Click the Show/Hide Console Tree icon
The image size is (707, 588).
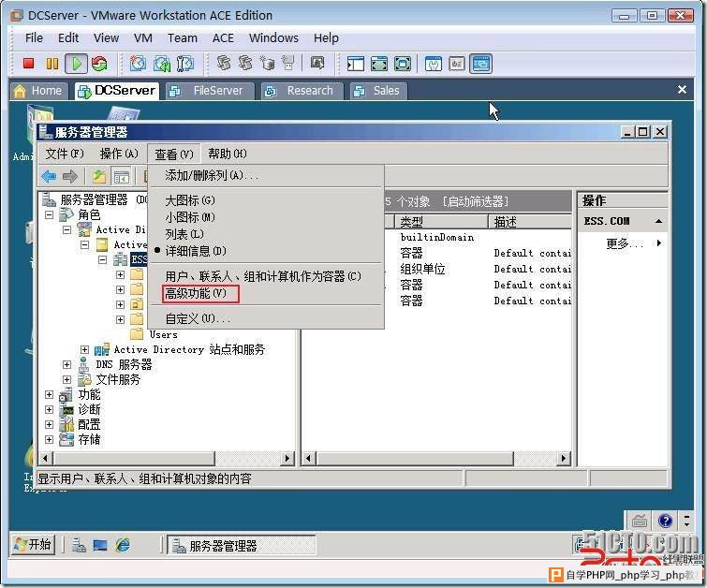(x=121, y=176)
